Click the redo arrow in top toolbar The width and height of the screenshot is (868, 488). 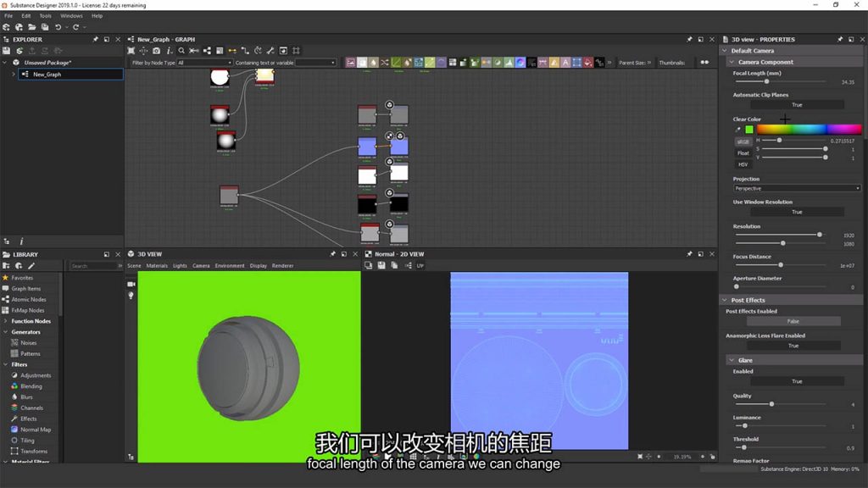click(75, 27)
